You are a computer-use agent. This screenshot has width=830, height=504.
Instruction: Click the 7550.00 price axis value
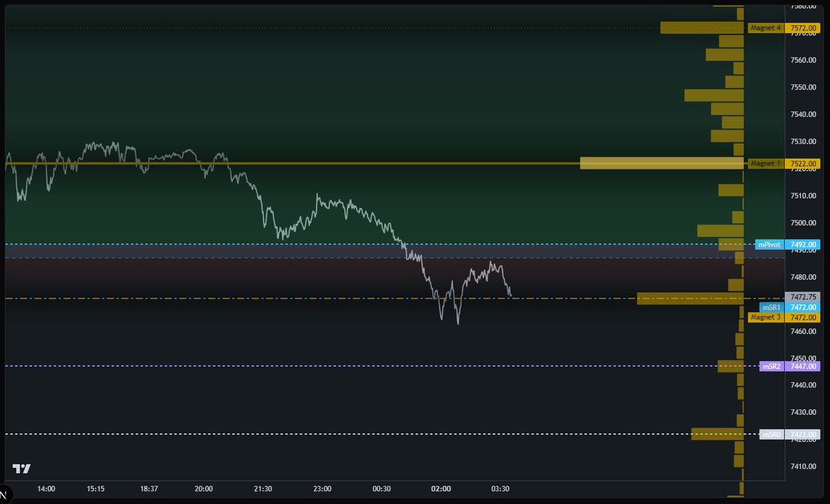pyautogui.click(x=804, y=87)
